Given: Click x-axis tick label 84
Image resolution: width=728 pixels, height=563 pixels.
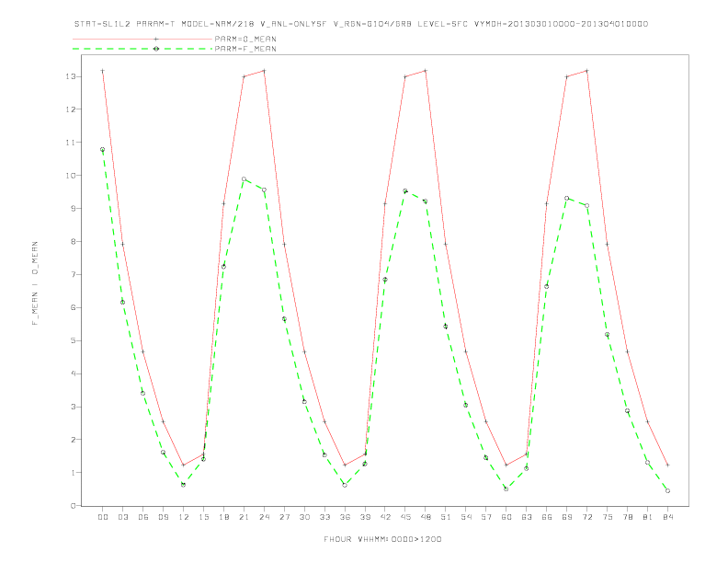Looking at the screenshot, I should tap(668, 517).
